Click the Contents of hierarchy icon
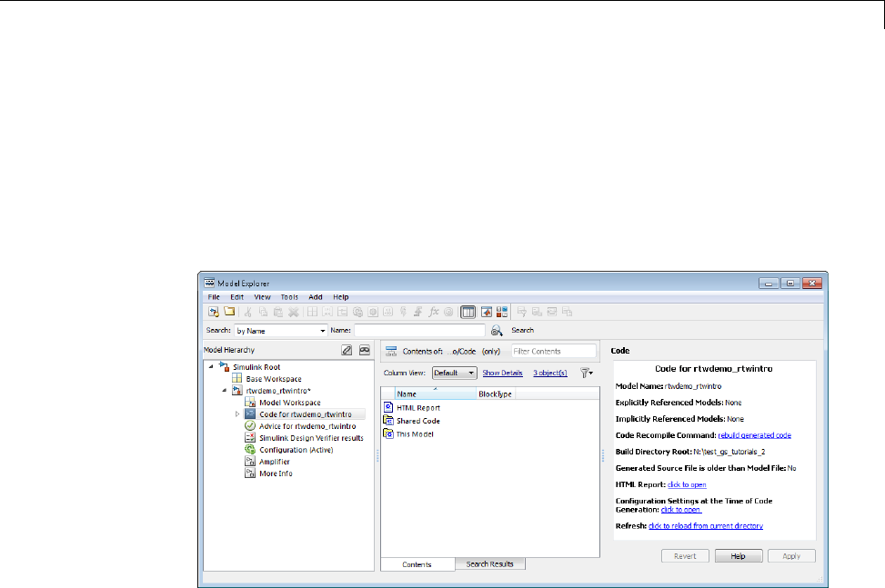Viewport: 885px width, 588px height. pos(391,351)
